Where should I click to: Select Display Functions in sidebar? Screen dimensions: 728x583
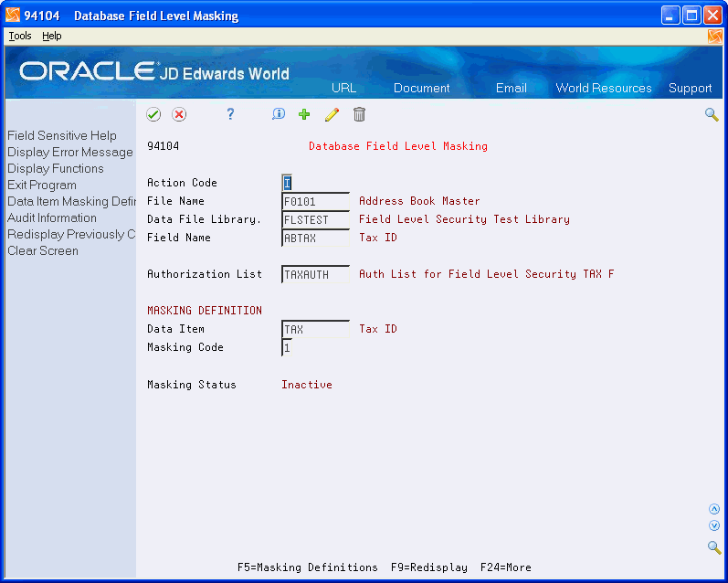pyautogui.click(x=55, y=169)
